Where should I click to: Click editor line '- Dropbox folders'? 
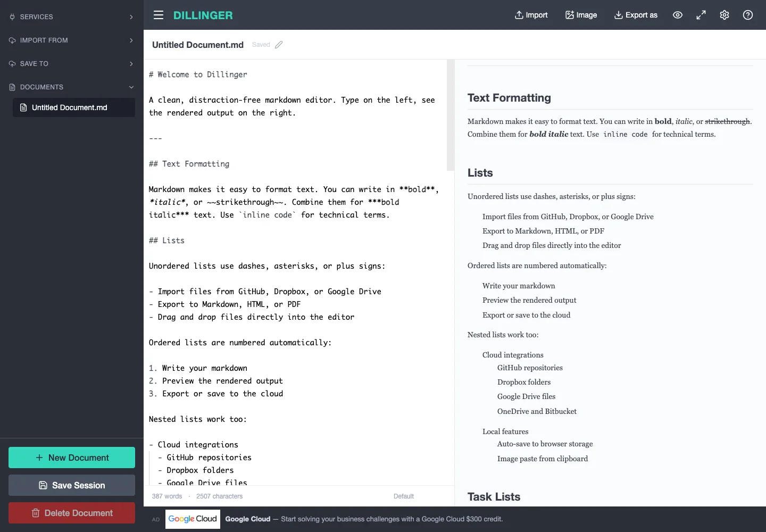point(196,470)
